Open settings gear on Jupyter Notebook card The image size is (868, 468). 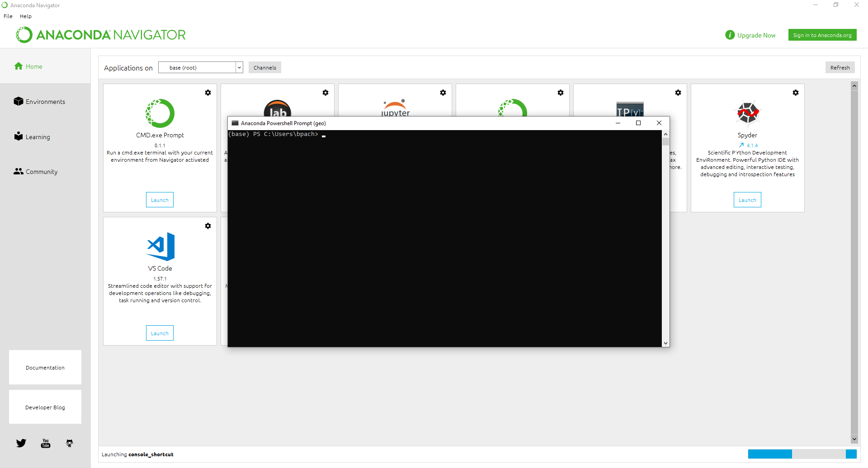tap(443, 93)
